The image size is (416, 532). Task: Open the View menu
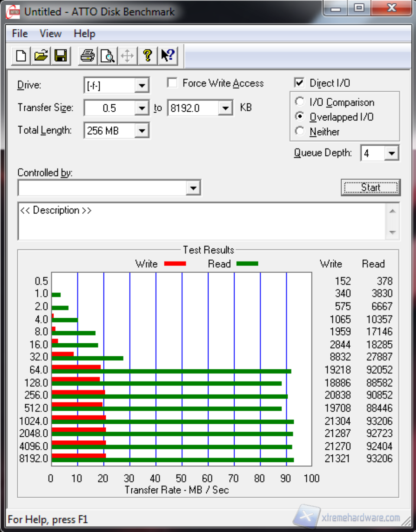50,34
